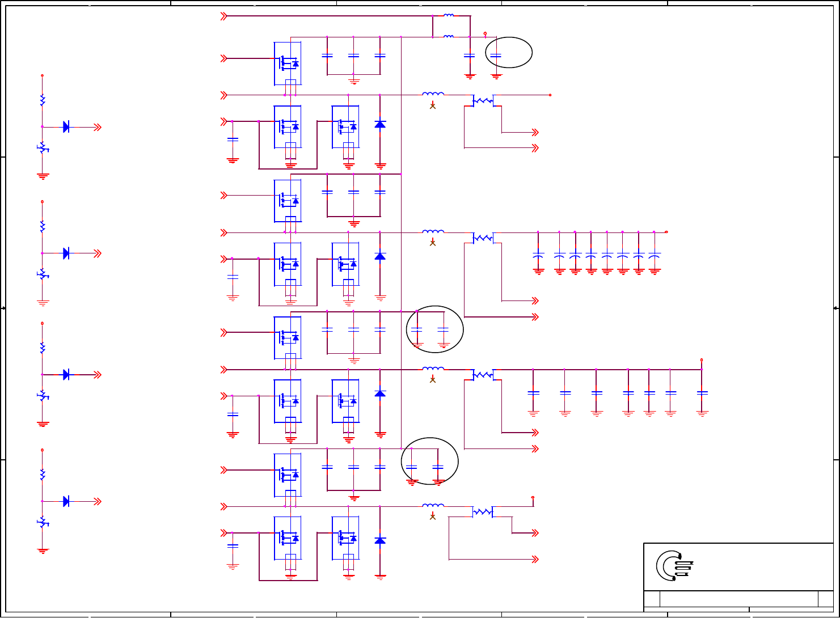Pick the freewheeling diode in the second phase

click(380, 256)
